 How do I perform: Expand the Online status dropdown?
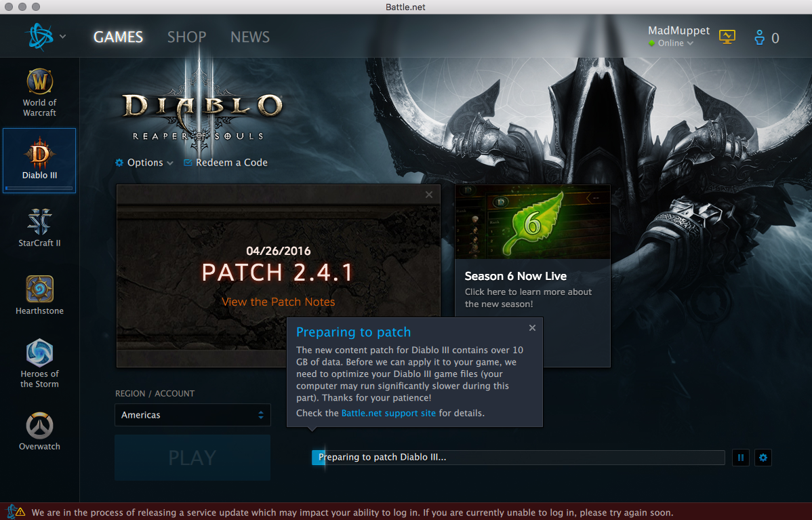[x=675, y=43]
